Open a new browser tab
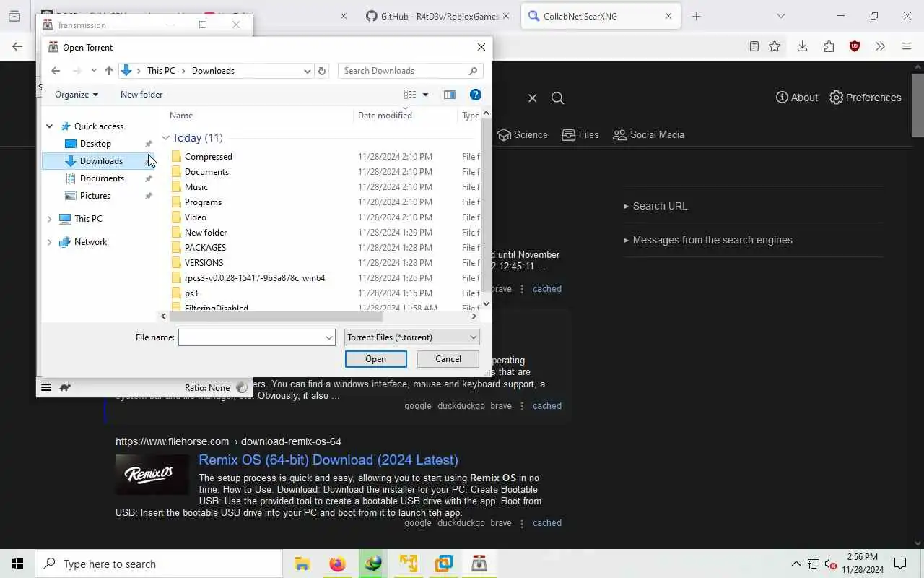924x578 pixels. (696, 16)
